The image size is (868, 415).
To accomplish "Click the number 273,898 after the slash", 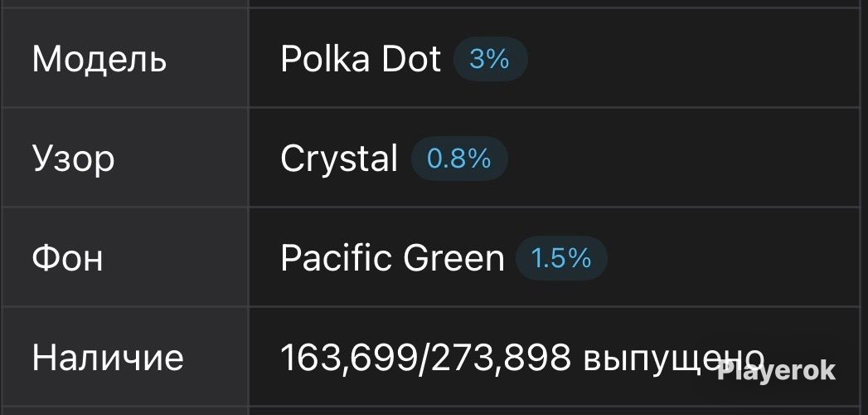I will click(501, 358).
